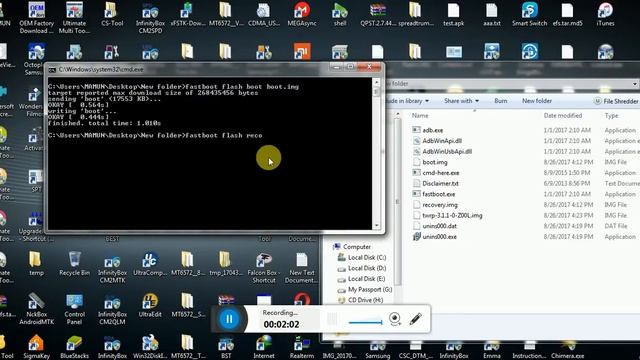Select cmd-here.exe file
Image resolution: width=640 pixels, height=360 pixels.
point(440,173)
